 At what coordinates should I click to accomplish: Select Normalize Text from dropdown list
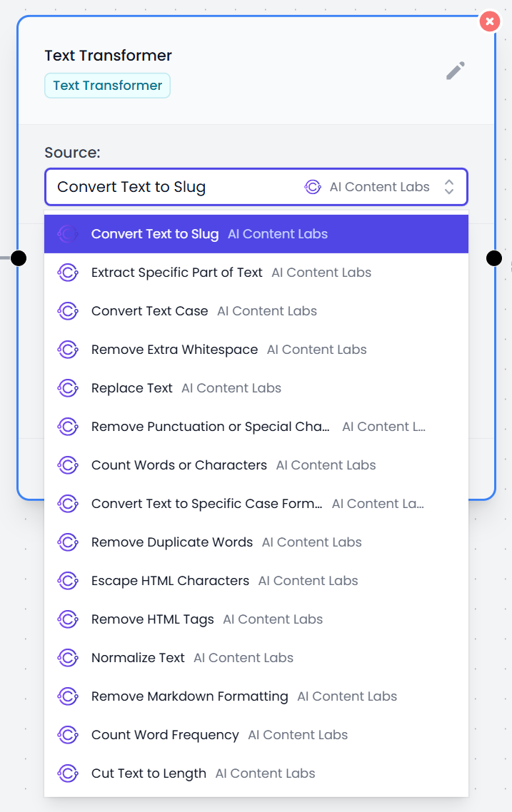click(256, 658)
